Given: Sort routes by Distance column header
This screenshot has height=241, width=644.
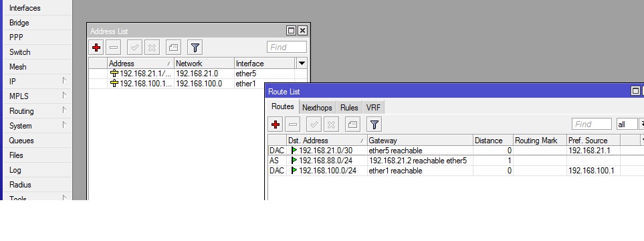Looking at the screenshot, I should [493, 140].
